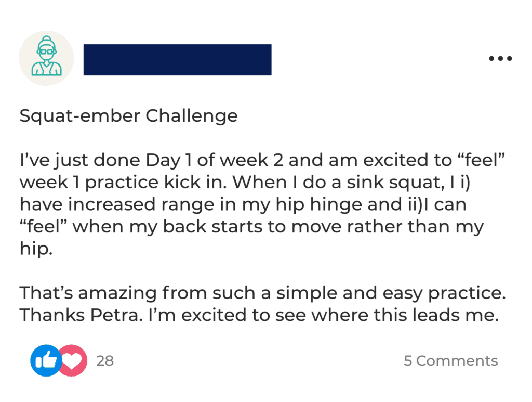
Task: View the 28 reactions count
Action: [x=105, y=360]
